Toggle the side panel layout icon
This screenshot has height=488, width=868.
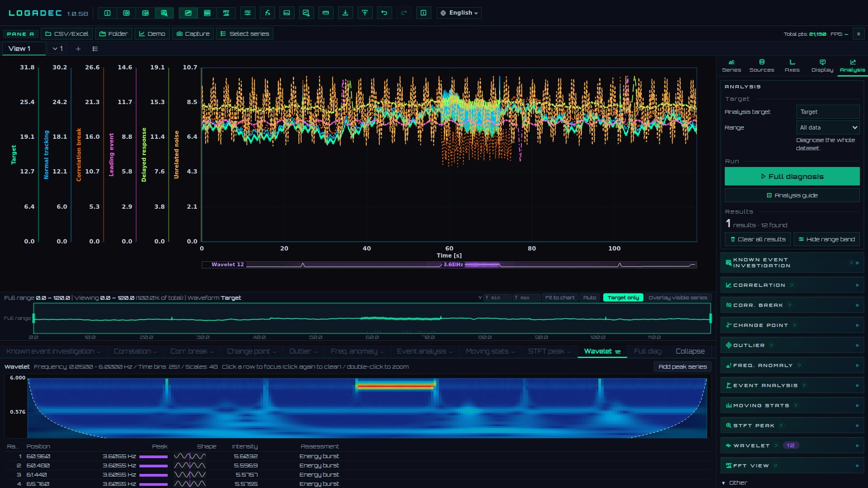[x=424, y=13]
